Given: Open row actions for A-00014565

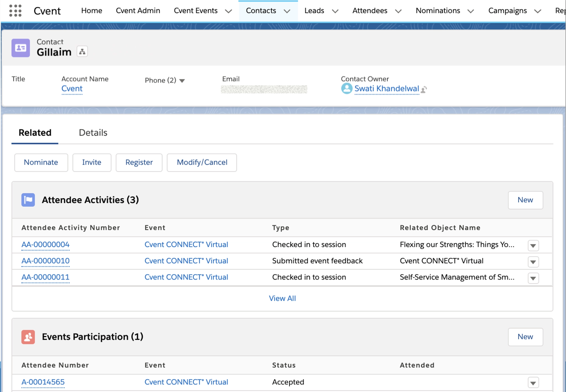Looking at the screenshot, I should [x=533, y=383].
